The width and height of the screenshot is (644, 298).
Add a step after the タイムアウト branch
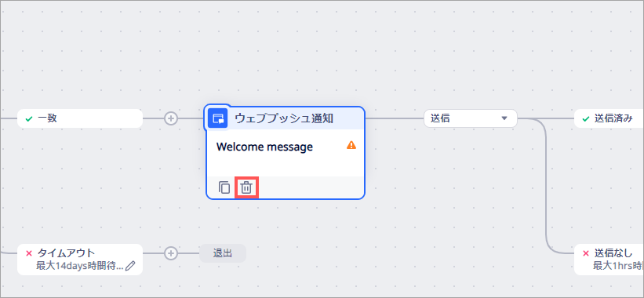(171, 253)
